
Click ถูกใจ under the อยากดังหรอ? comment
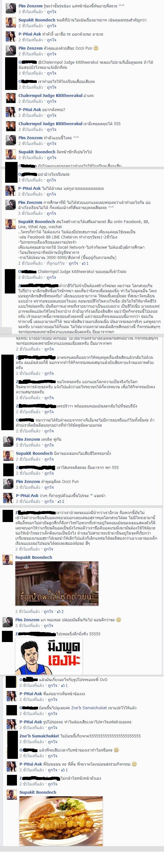(x=51, y=115)
